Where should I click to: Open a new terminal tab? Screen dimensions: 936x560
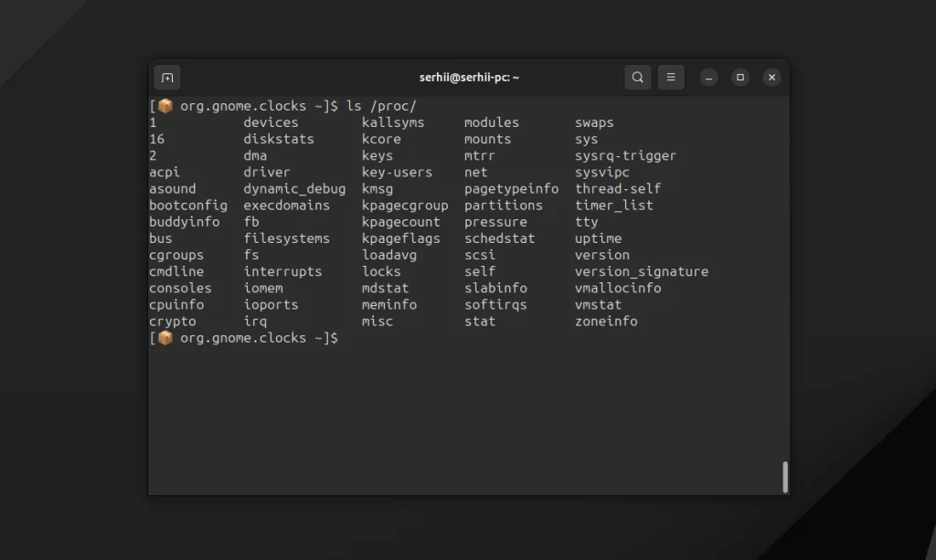pos(167,78)
